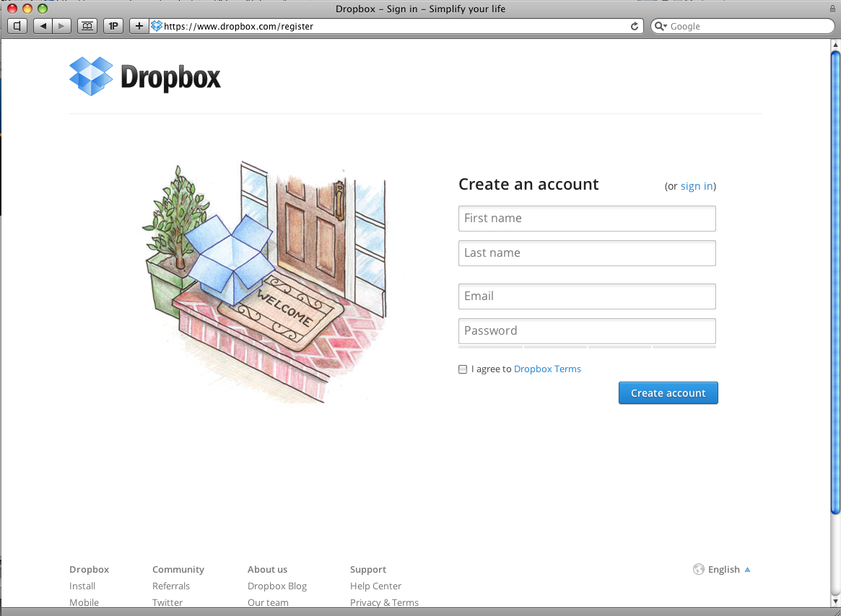
Task: Click the Community footer heading
Action: click(178, 569)
